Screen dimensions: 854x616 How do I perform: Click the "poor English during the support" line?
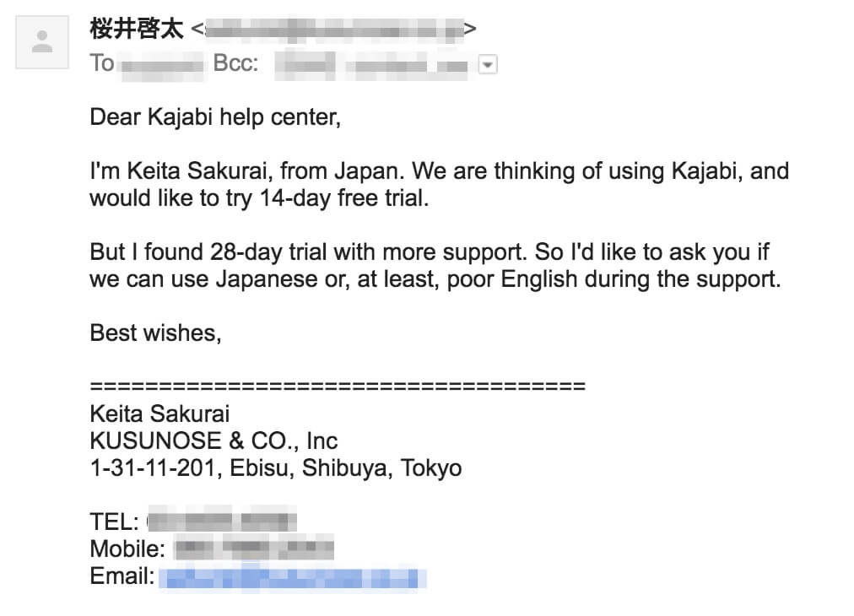coord(435,278)
